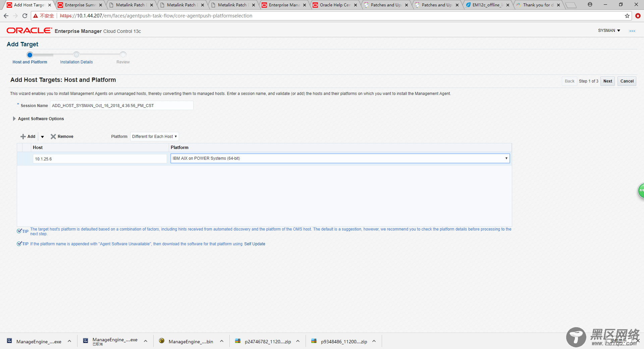Click the first ManageEngine exe download icon
This screenshot has width=644, height=349.
9,341
